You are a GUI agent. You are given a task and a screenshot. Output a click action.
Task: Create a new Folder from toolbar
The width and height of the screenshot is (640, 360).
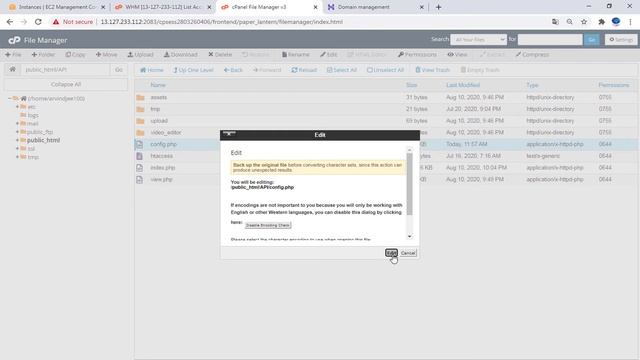[x=43, y=55]
